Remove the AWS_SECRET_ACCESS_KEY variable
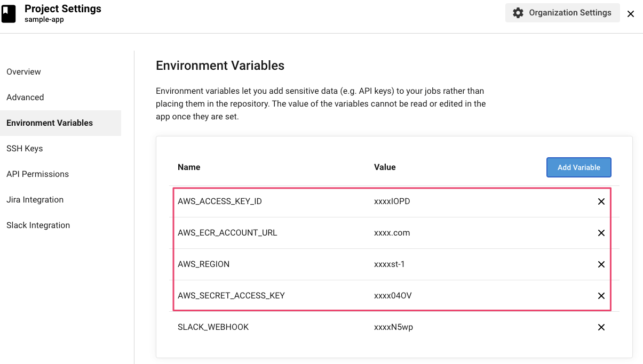 (601, 296)
